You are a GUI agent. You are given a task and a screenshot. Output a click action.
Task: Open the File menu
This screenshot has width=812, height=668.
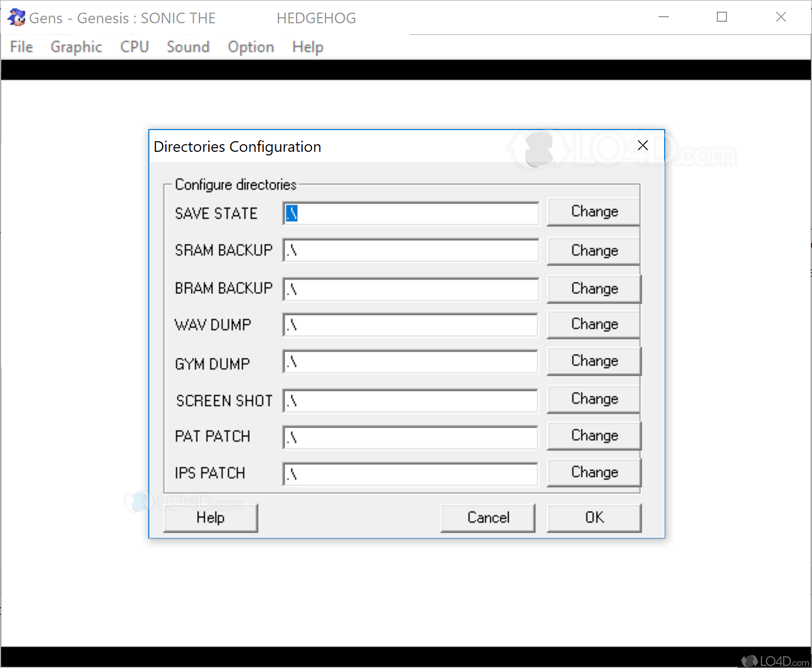tap(21, 47)
